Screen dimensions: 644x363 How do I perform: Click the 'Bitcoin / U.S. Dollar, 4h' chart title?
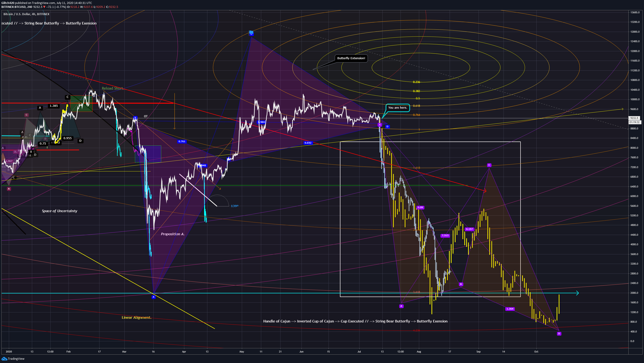coord(26,14)
